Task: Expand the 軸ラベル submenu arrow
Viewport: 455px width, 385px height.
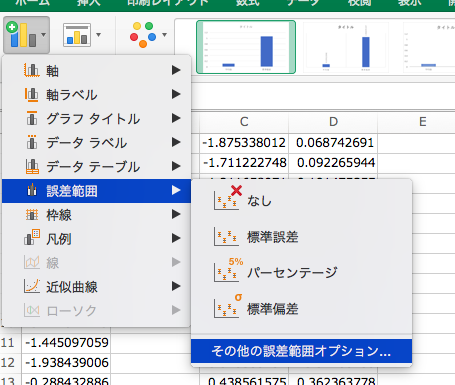Action: pos(176,94)
